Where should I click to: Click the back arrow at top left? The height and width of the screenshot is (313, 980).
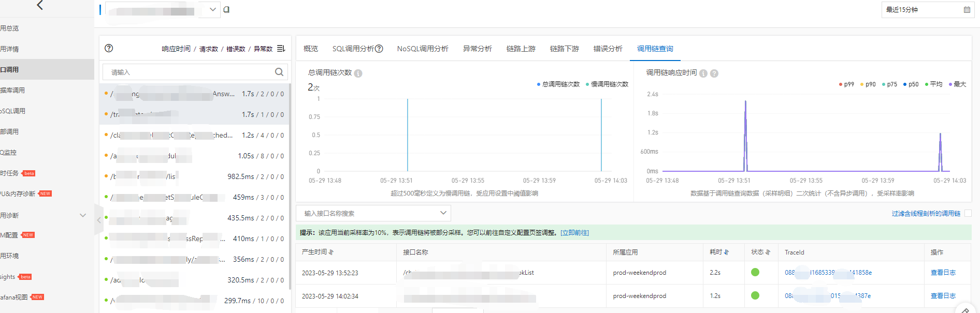[x=40, y=6]
